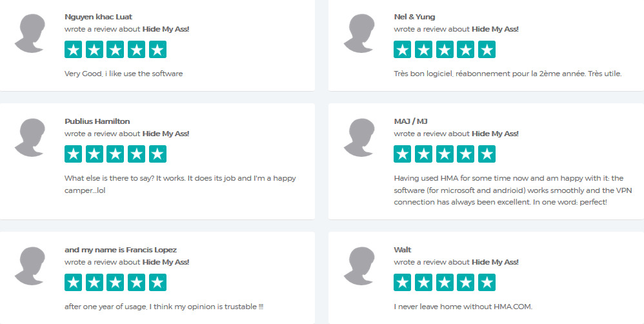Open the reviewer name Nguyen khac Luat
644x324 pixels.
[99, 17]
